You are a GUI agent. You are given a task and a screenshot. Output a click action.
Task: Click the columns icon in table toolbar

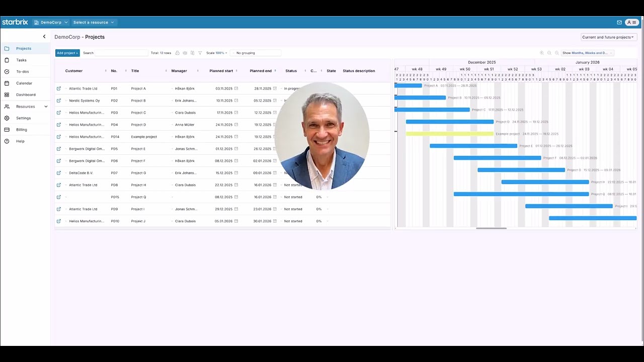tap(193, 53)
